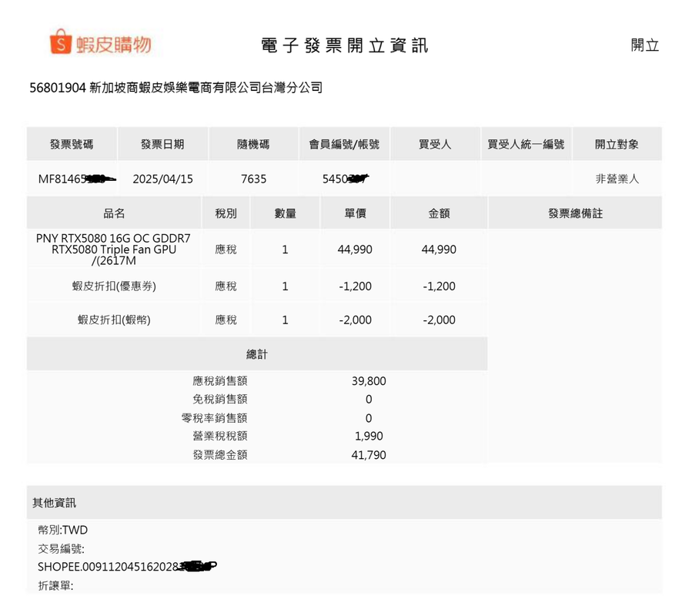Click the 開立對象 column header

[x=617, y=145]
